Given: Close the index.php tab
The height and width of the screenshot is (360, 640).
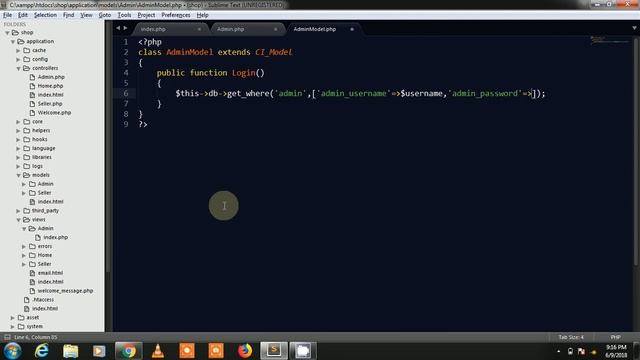Looking at the screenshot, I should (x=199, y=29).
